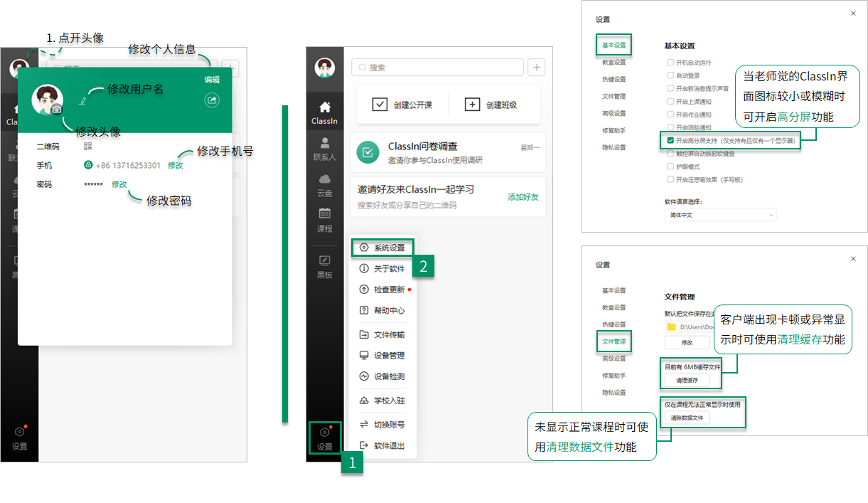Open the 简体中文 language dropdown
Screen dimensions: 868x503
(720, 215)
